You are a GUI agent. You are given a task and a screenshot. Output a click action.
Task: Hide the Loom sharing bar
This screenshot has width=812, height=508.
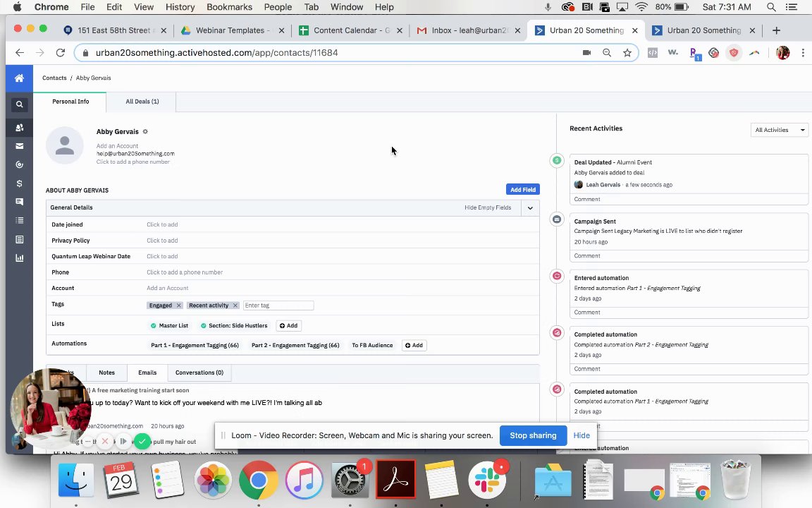tap(581, 435)
